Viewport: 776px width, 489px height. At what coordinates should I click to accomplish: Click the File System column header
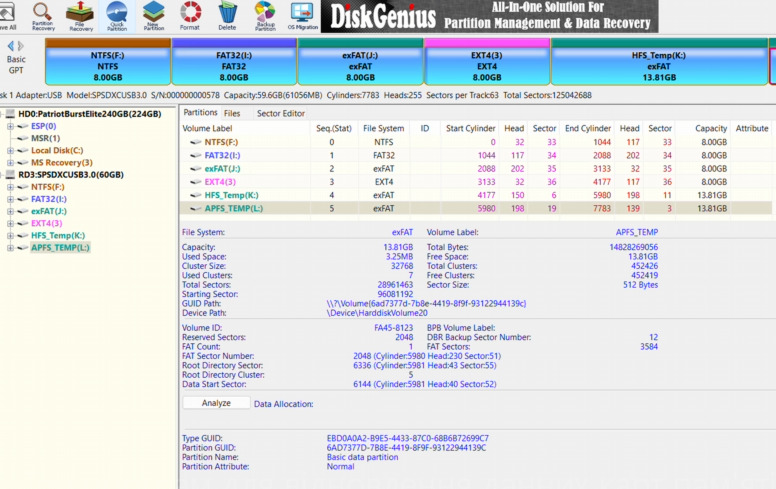pos(384,128)
